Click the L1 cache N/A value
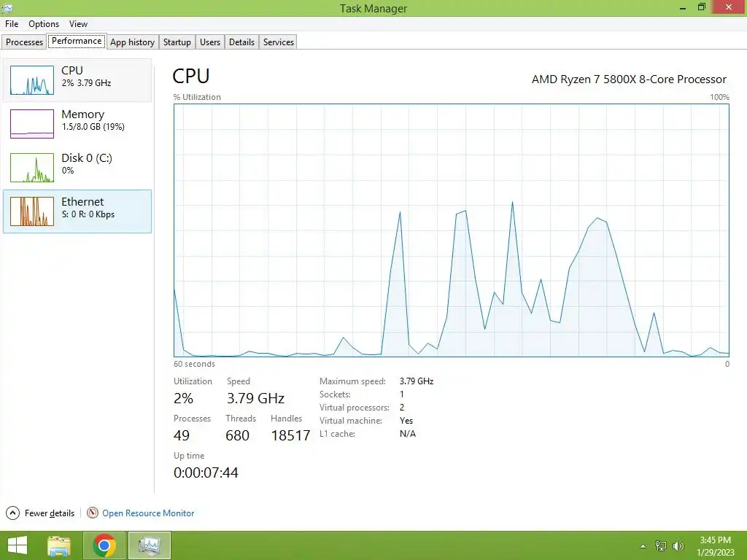The width and height of the screenshot is (747, 560). point(408,434)
